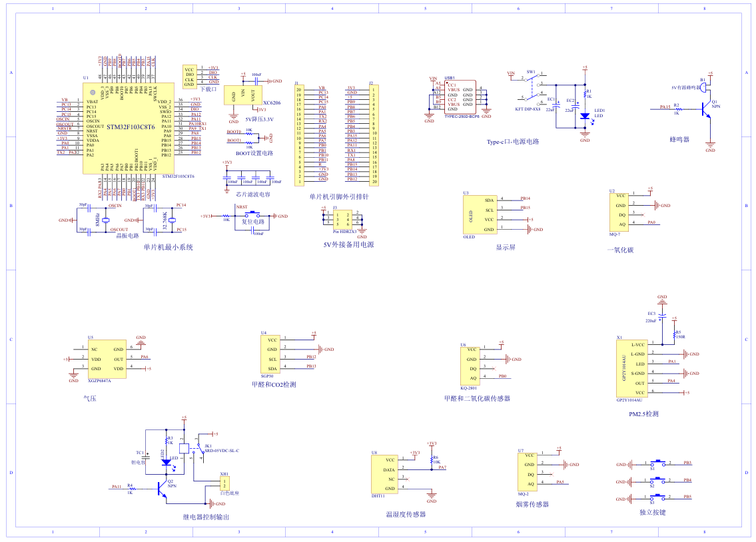This screenshot has height=542, width=756.
Task: Select the STM32F103C8T6 microcontroller chip U1
Action: click(128, 127)
